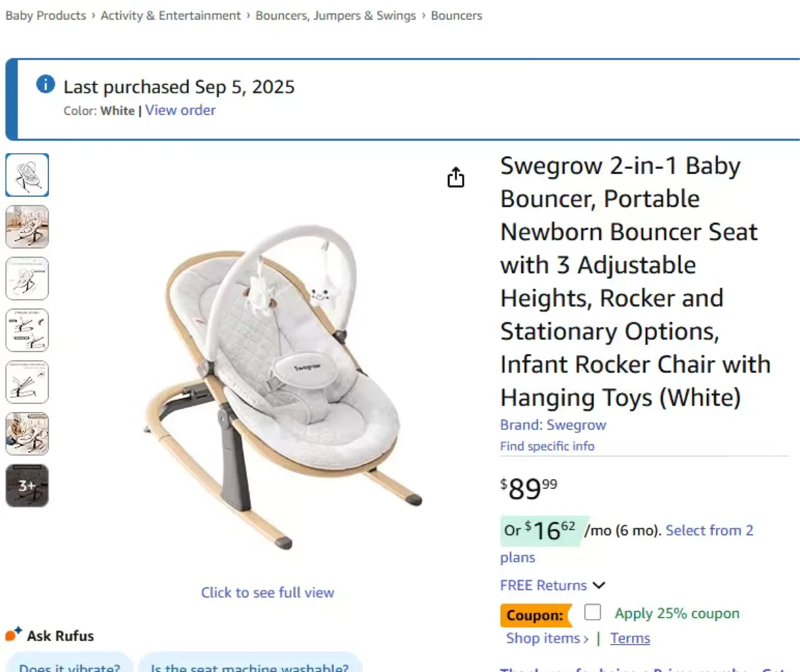Open the 3+ extra images thumbnail

[27, 485]
